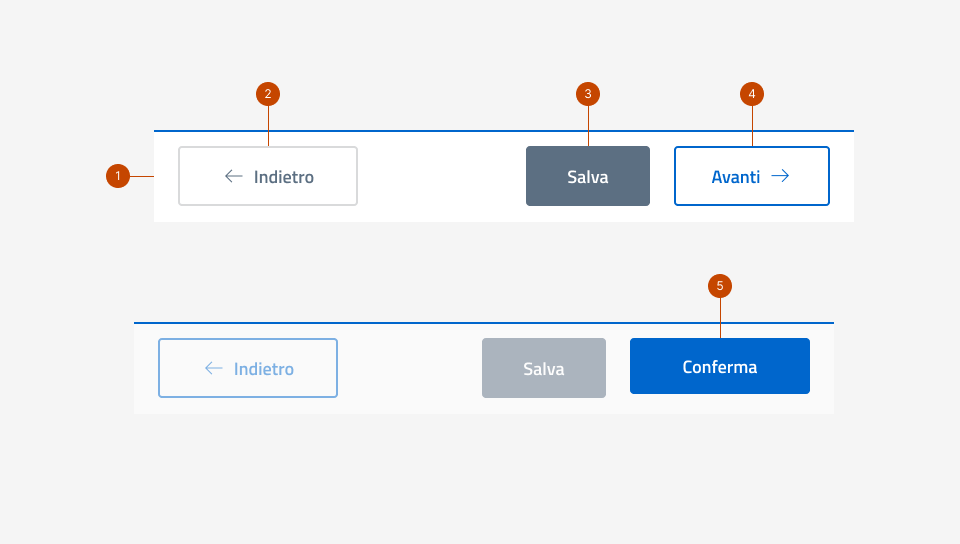Select annotation marker number 3
The width and height of the screenshot is (960, 544).
588,94
